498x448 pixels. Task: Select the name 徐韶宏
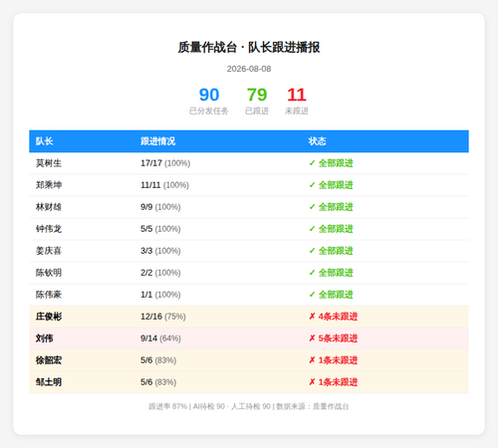point(49,360)
